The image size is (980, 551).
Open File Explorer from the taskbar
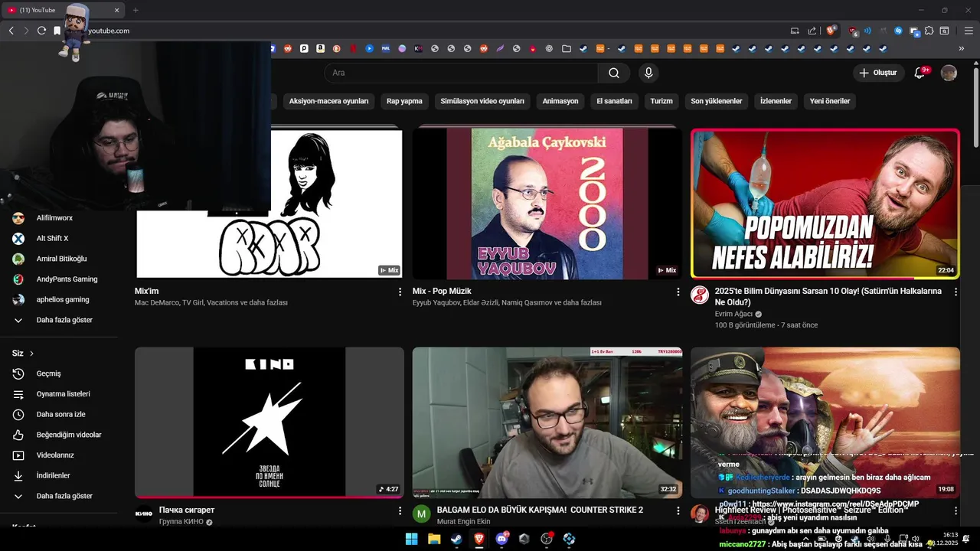[434, 539]
